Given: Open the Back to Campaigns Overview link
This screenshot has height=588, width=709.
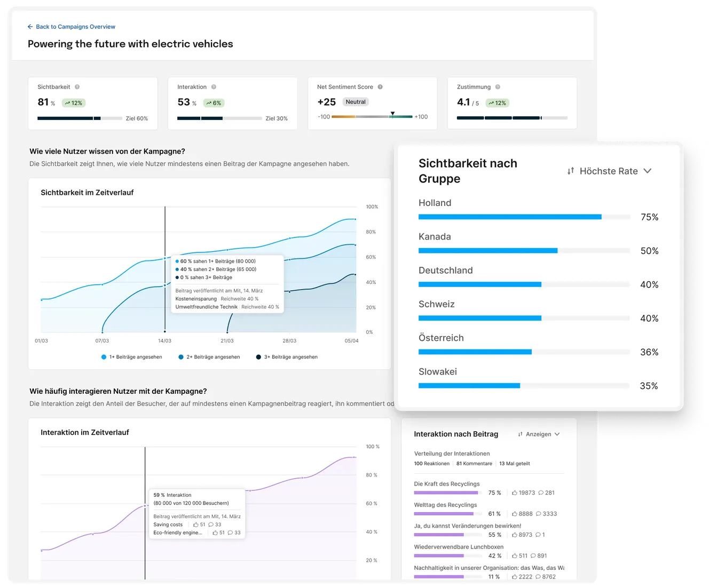Looking at the screenshot, I should point(75,27).
